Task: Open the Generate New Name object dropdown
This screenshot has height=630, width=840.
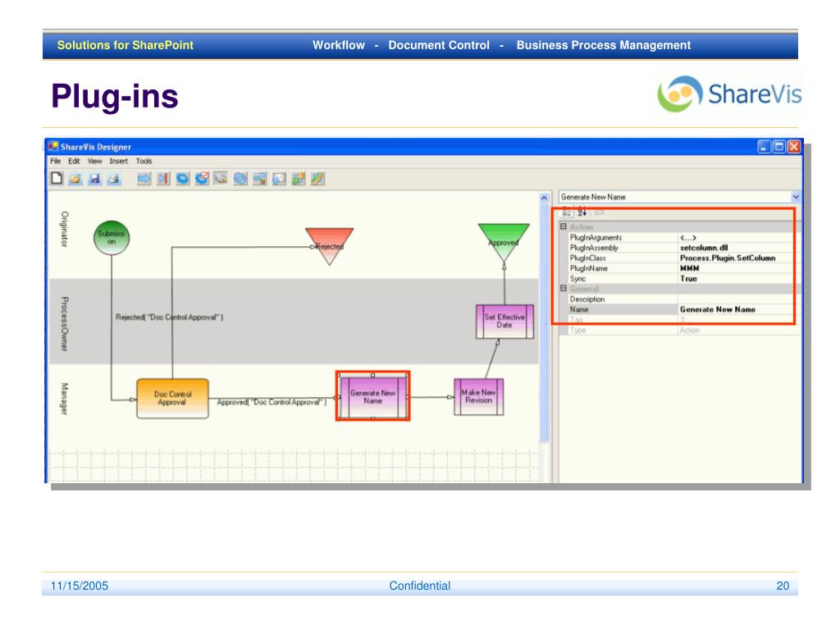Action: 796,197
